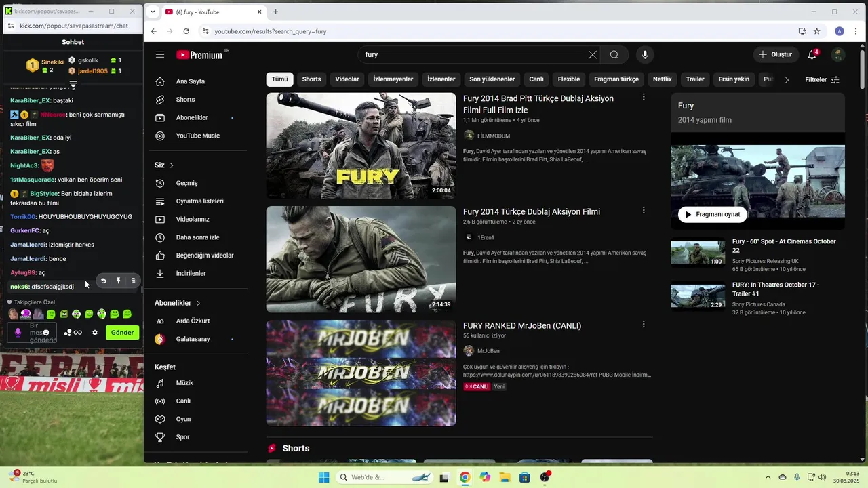Click Gönder to send chat message

(123, 333)
